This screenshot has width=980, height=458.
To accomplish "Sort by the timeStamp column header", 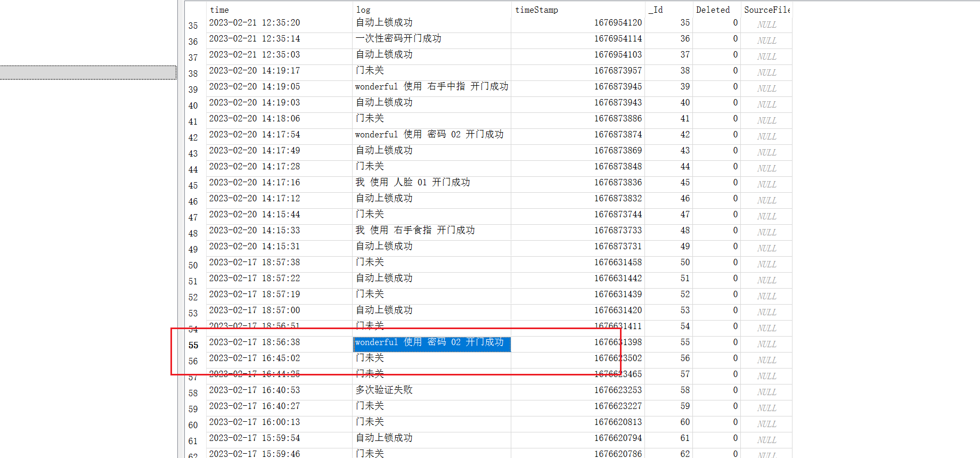I will point(536,10).
